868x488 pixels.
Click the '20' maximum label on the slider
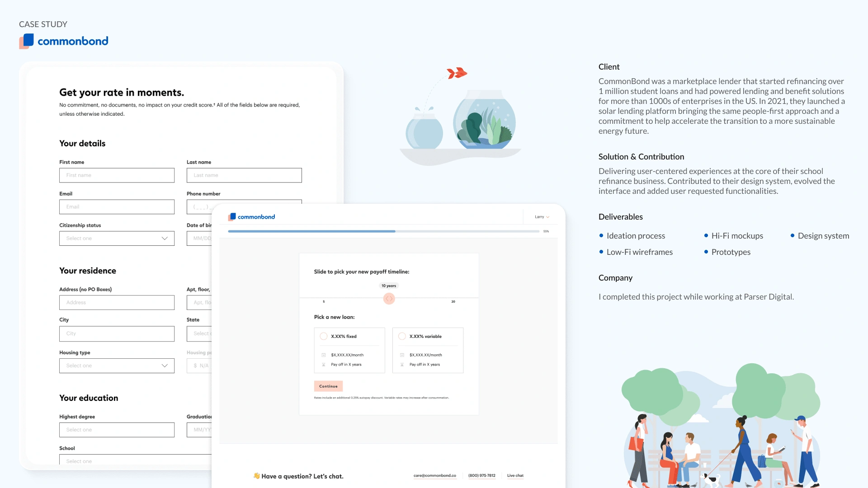click(x=453, y=302)
